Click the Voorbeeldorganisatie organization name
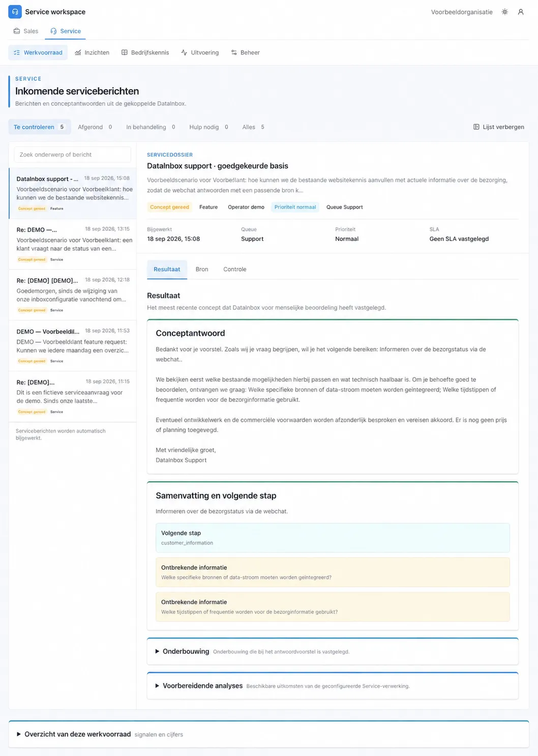 [462, 12]
